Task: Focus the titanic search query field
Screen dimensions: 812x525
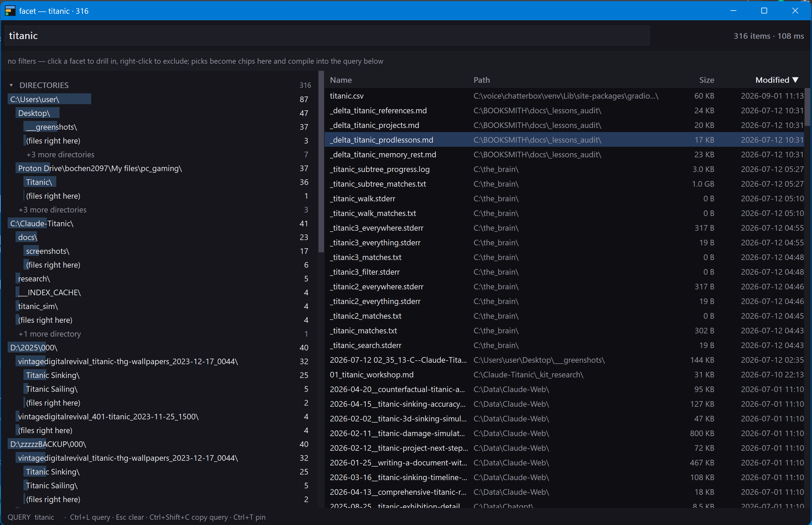Action: click(x=327, y=36)
